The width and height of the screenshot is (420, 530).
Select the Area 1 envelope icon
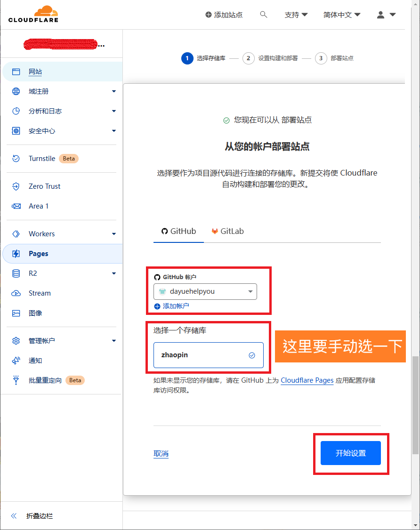tap(16, 206)
